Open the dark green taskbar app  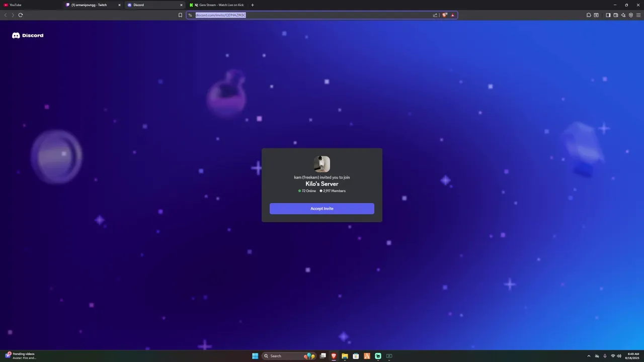[x=389, y=356]
